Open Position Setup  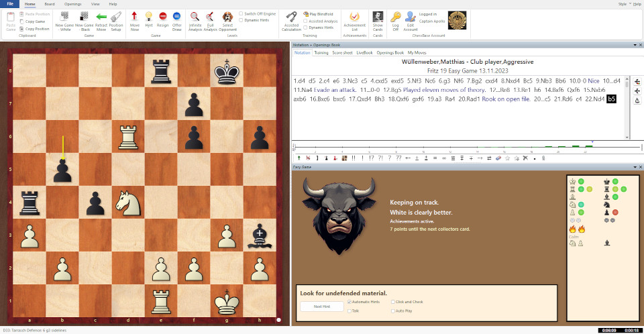(x=116, y=19)
